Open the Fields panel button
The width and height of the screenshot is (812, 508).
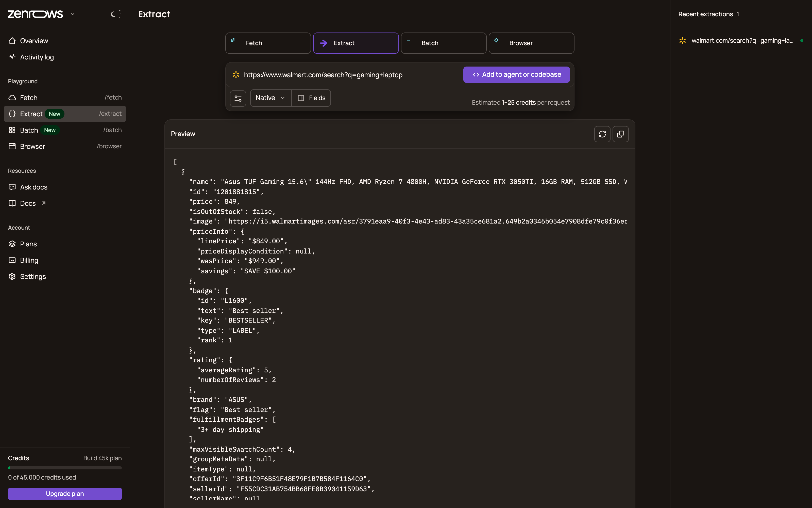tap(311, 98)
